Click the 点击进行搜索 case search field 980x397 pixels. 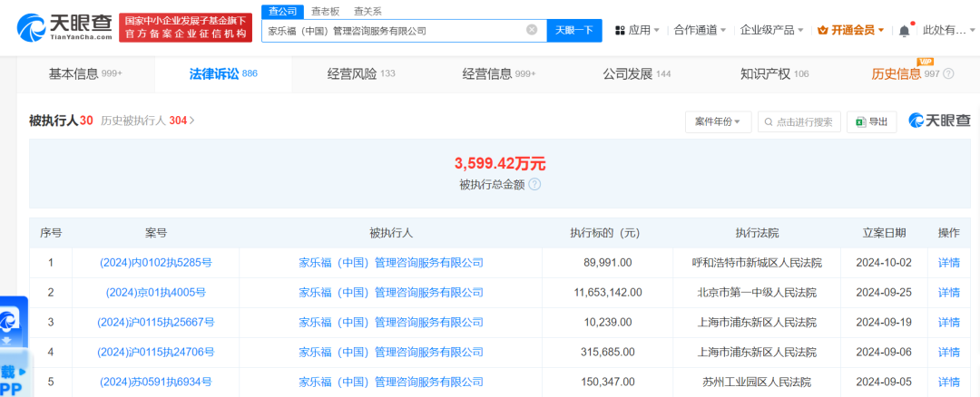coord(799,121)
